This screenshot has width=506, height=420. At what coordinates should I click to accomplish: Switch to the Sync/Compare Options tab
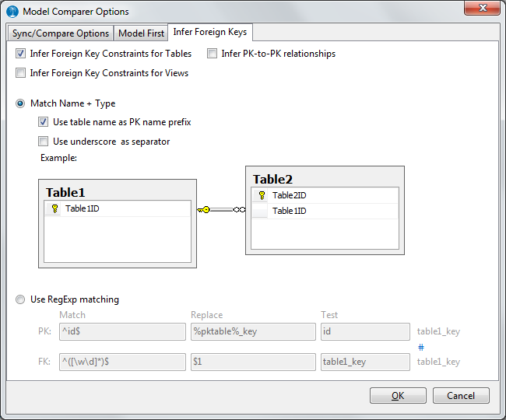(61, 33)
